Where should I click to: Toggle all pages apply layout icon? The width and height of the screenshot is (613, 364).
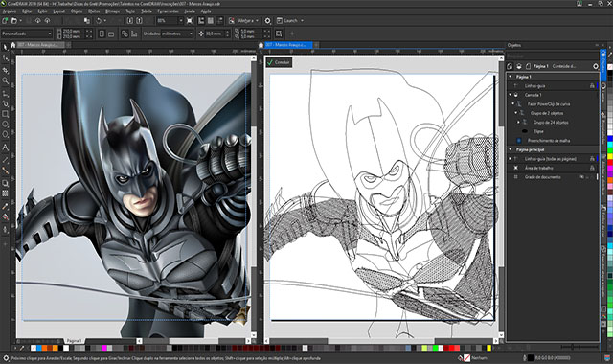coord(125,34)
